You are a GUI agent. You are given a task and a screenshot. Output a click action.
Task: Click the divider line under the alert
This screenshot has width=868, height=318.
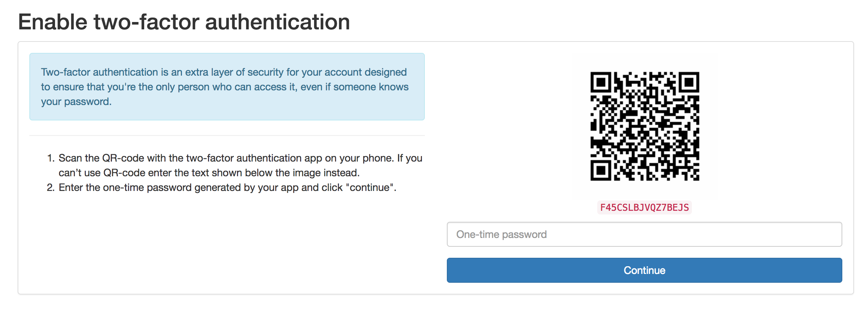tap(227, 135)
